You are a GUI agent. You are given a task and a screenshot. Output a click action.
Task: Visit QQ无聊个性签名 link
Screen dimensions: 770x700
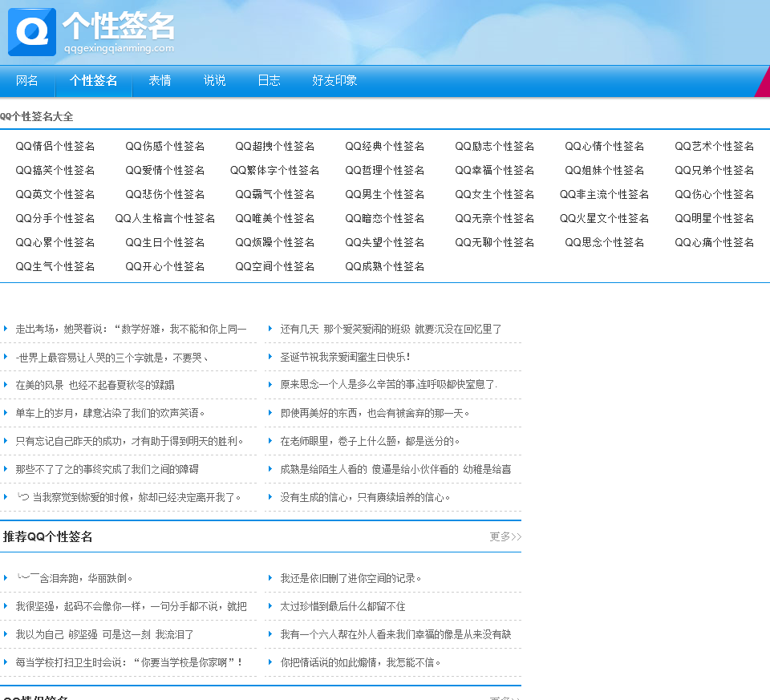coord(495,242)
